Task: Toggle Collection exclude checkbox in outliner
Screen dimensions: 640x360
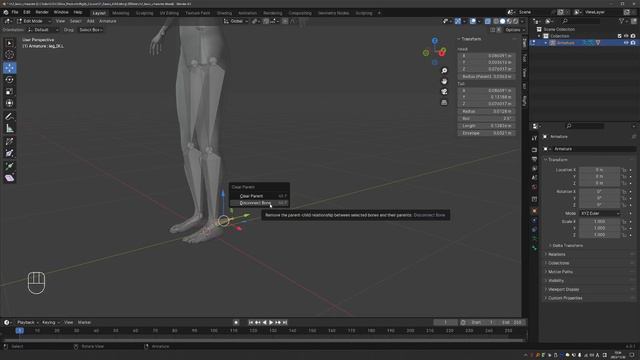Action: click(x=620, y=36)
